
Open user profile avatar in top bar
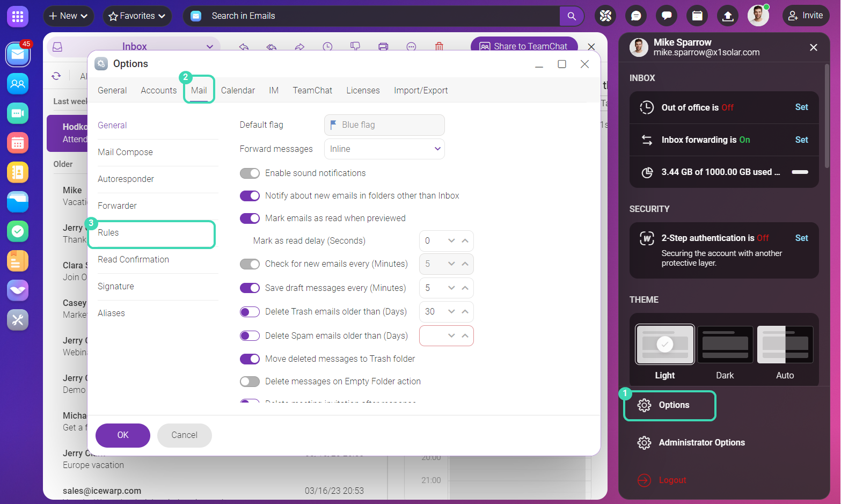coord(758,16)
